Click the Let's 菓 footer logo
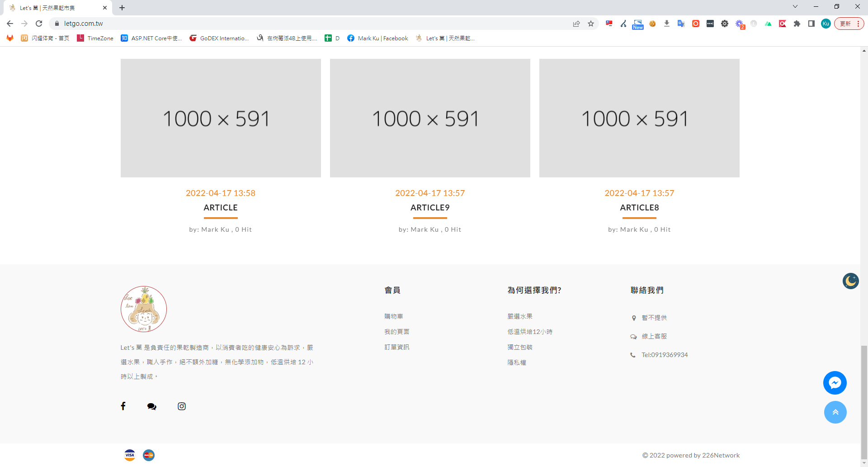Screen dimensions: 868x467 [x=144, y=309]
